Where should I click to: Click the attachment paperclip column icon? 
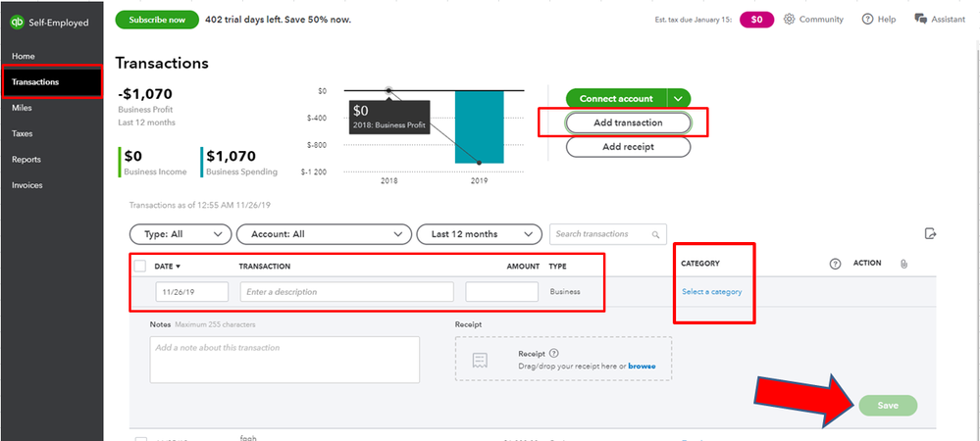(x=903, y=264)
